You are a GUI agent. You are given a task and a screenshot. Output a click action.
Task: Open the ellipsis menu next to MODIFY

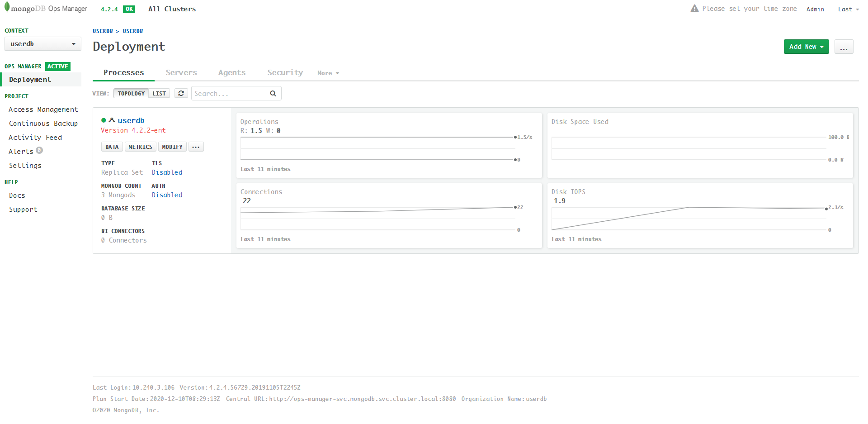pos(196,147)
